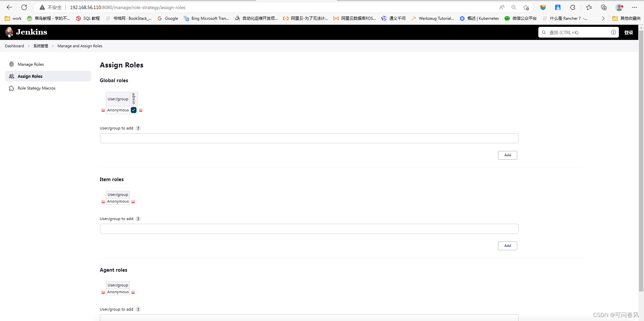Open read aloud icon in address bar
Image resolution: width=644 pixels, height=321 pixels.
[x=502, y=7]
